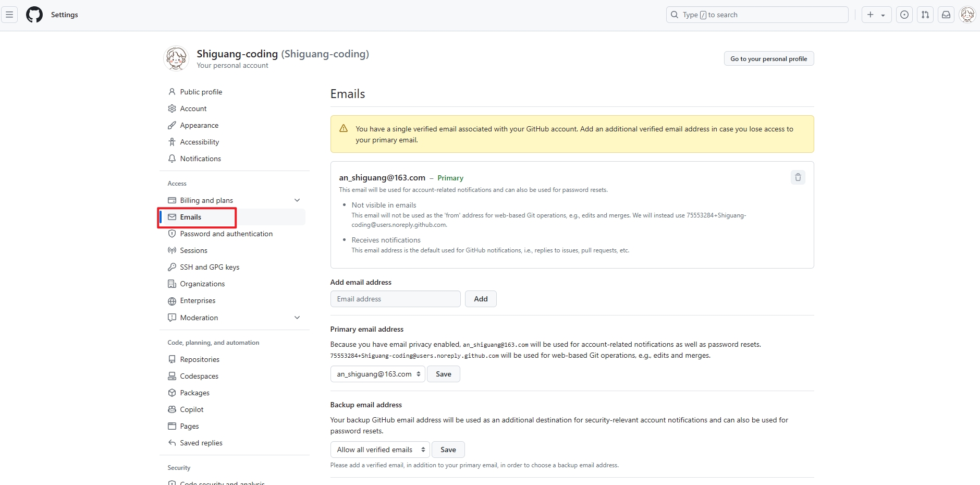
Task: Click the Type / to search box
Action: (x=757, y=15)
